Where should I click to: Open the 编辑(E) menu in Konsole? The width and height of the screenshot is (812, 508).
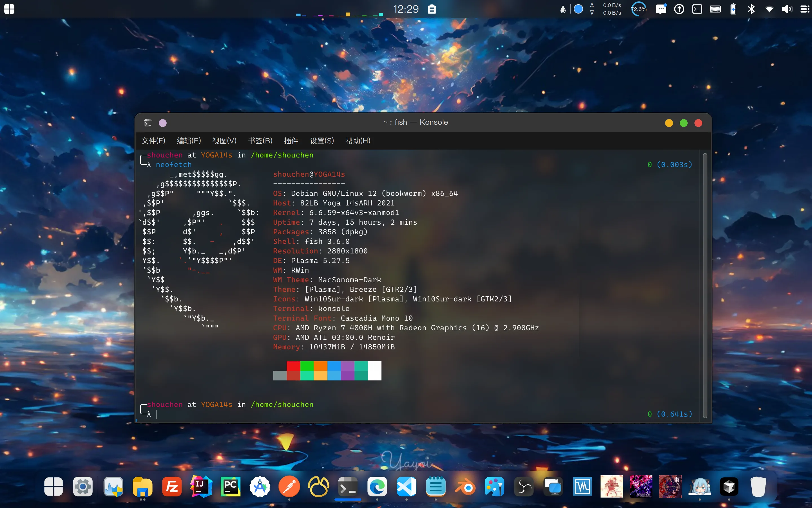click(x=189, y=141)
